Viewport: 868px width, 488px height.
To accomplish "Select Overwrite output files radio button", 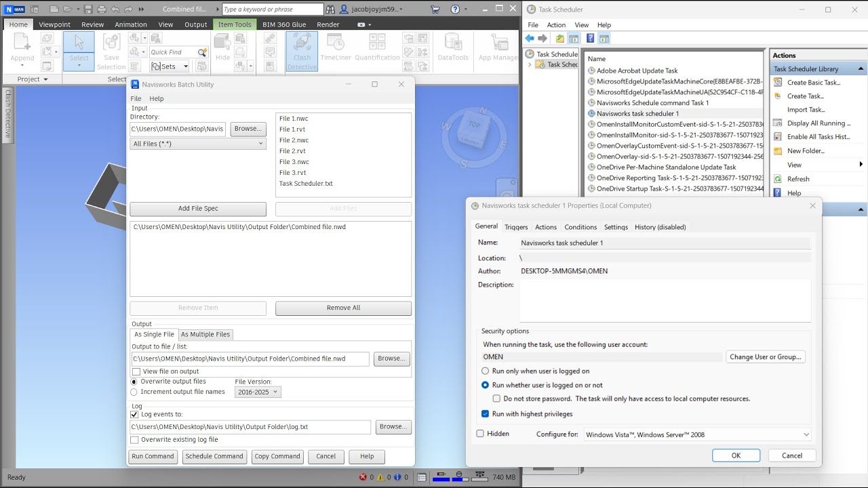I will coord(134,382).
